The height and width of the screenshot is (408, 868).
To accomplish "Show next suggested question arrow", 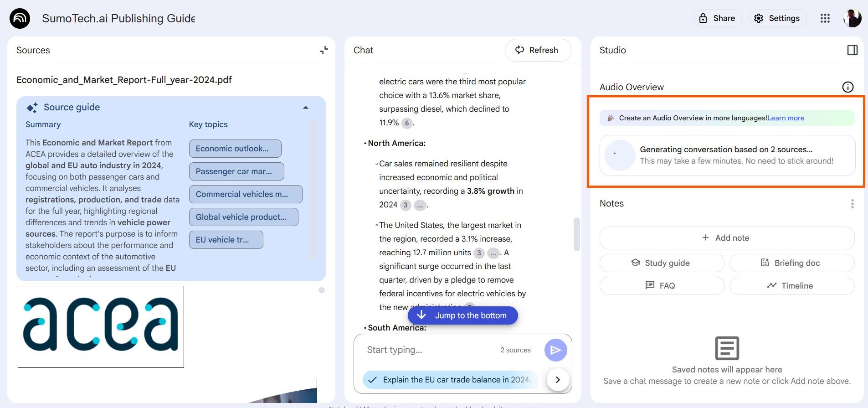I will click(x=558, y=380).
